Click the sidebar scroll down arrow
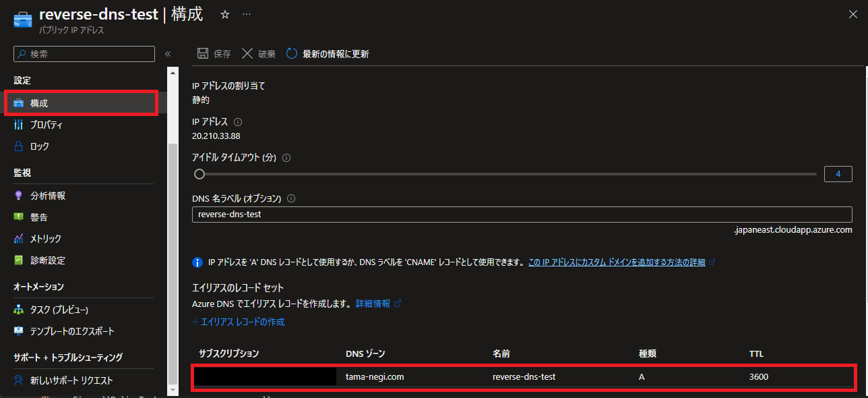The width and height of the screenshot is (868, 398). click(x=173, y=390)
